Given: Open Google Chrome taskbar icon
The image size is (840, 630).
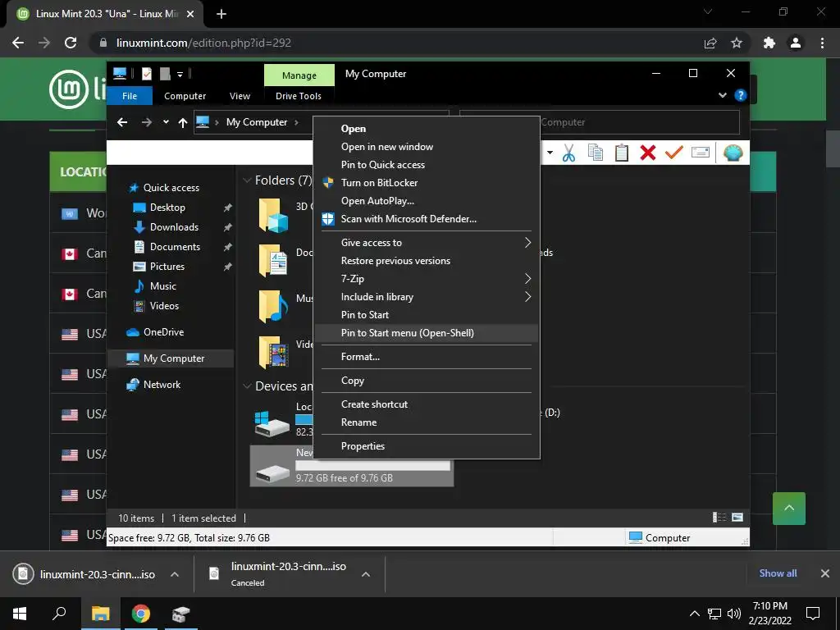Looking at the screenshot, I should [x=141, y=614].
